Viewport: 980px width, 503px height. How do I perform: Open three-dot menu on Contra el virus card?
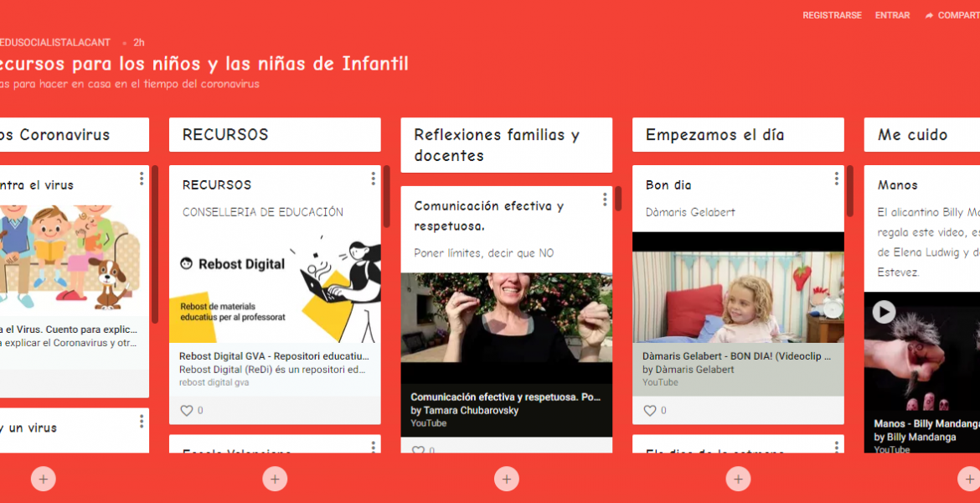[x=142, y=179]
